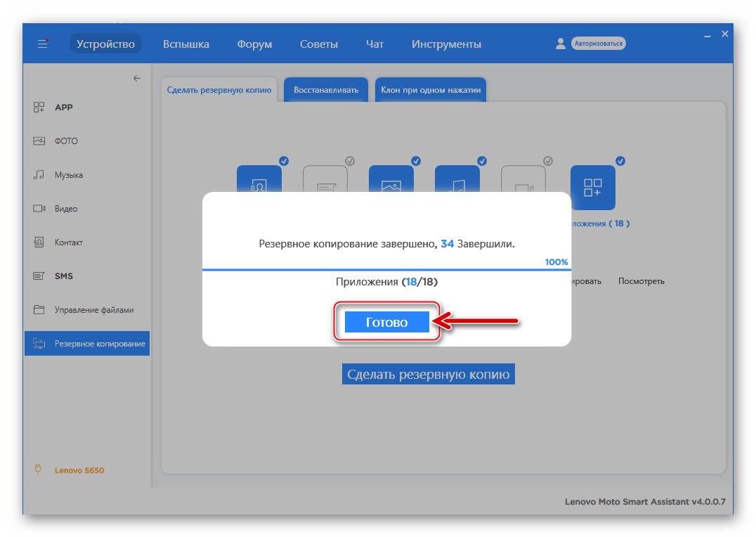
Task: Click the photo icon beside ФОТО
Action: point(39,141)
